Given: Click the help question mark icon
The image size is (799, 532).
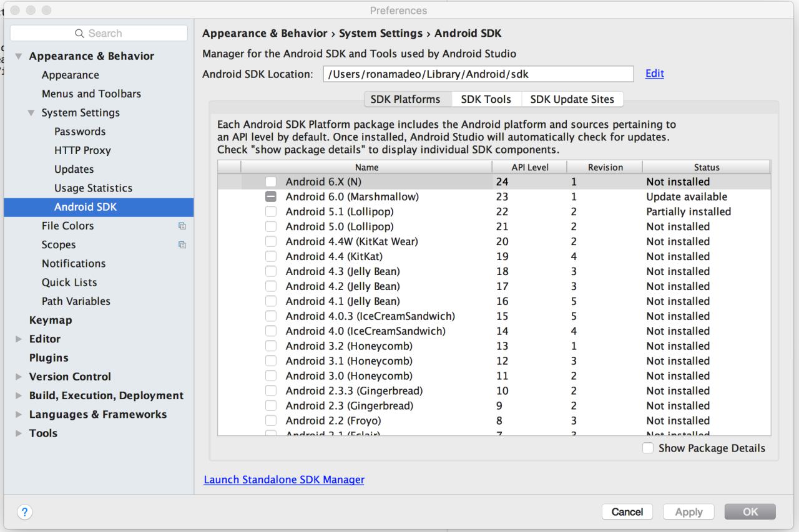Looking at the screenshot, I should click(25, 512).
